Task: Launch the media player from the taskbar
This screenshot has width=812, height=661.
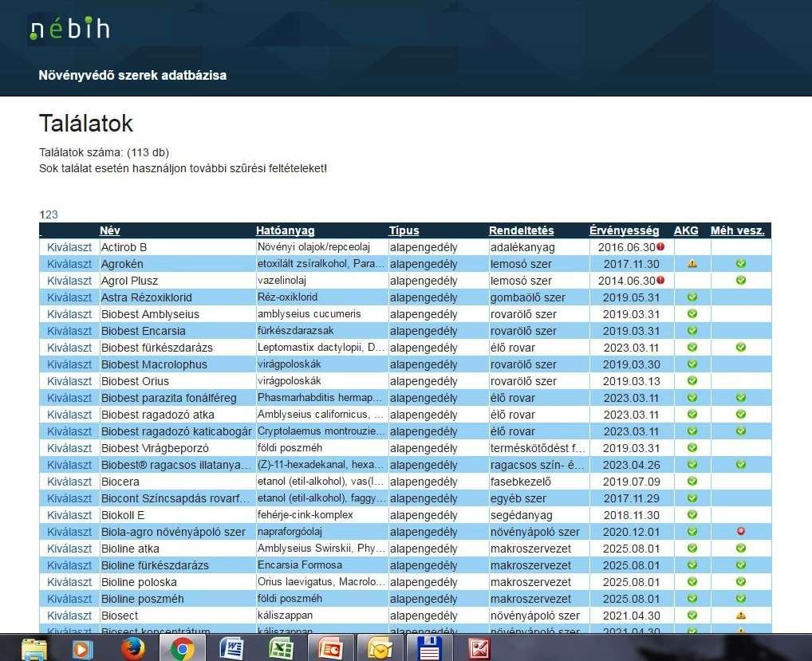Action: 82,649
